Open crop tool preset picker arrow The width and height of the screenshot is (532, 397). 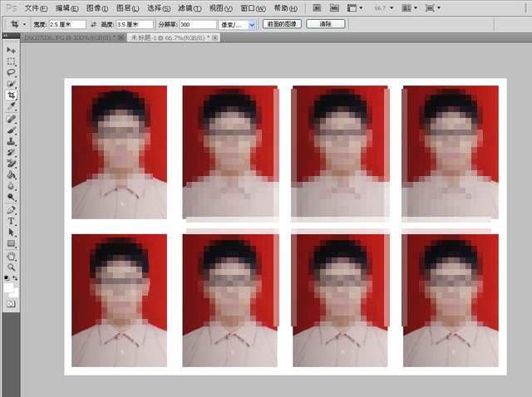[x=24, y=24]
